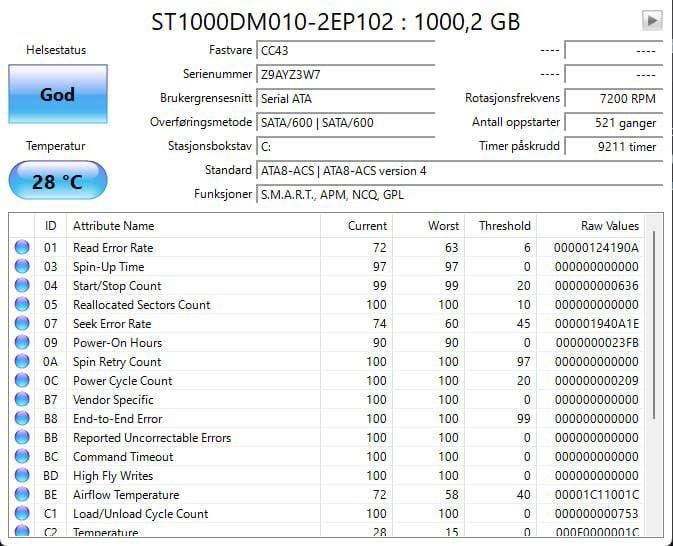
Task: Select the Spin-Up Time attribute name
Action: tap(108, 267)
